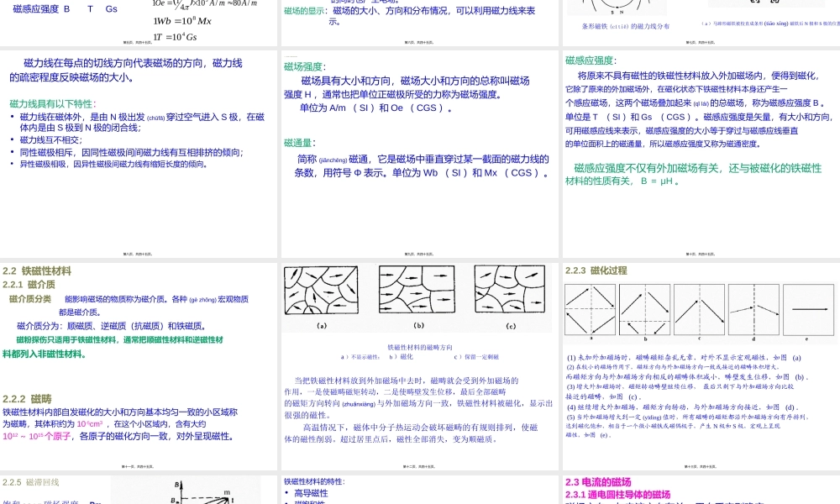Click the caption 条形磁铁的磁力线分布
The height and width of the screenshot is (504, 840).
pyautogui.click(x=625, y=26)
